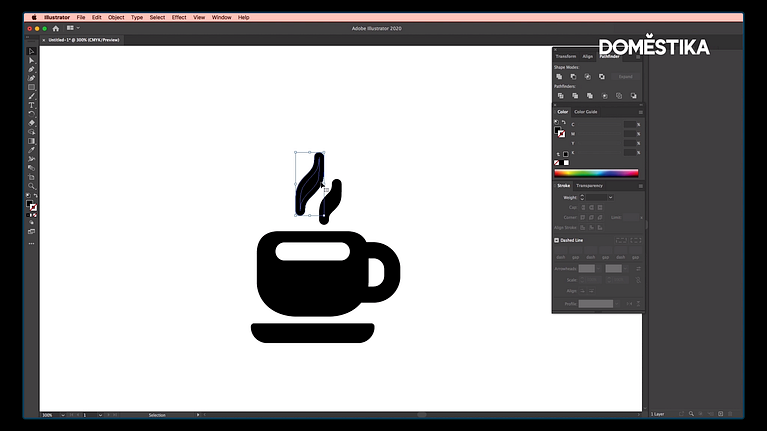This screenshot has height=431, width=767.
Task: Select the Pen tool
Action: 31,69
